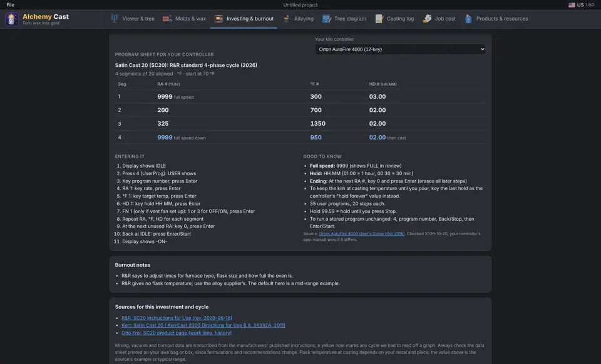This screenshot has width=601, height=364.
Task: Go to the Molds & wax tab
Action: point(184,19)
